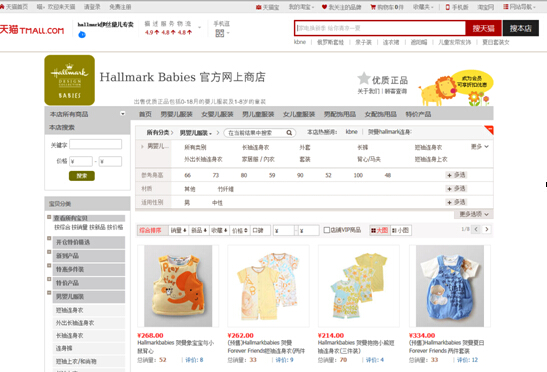The width and height of the screenshot is (547, 372).
Task: Switch to large image view (大图)
Action: tap(380, 230)
